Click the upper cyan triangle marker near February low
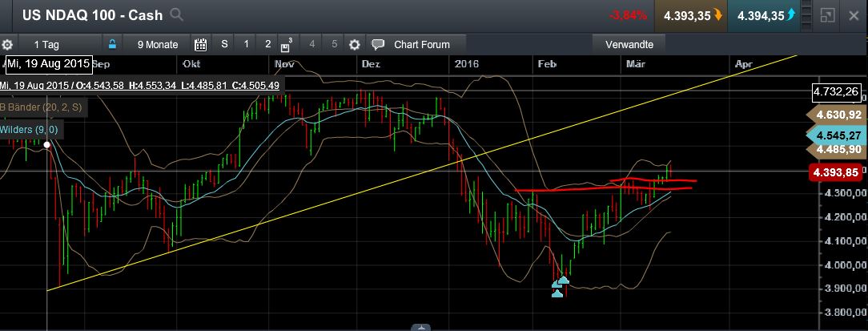This screenshot has height=331, width=868. click(x=563, y=279)
